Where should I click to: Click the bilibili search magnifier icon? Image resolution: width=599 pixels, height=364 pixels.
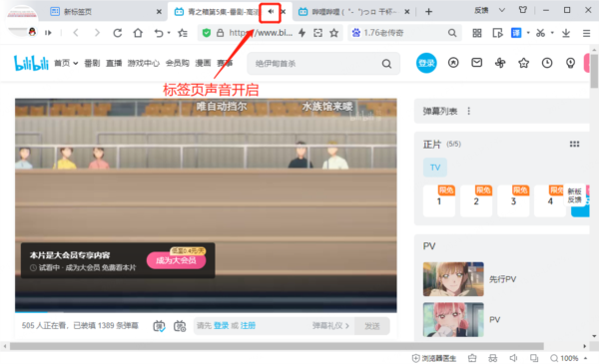386,64
